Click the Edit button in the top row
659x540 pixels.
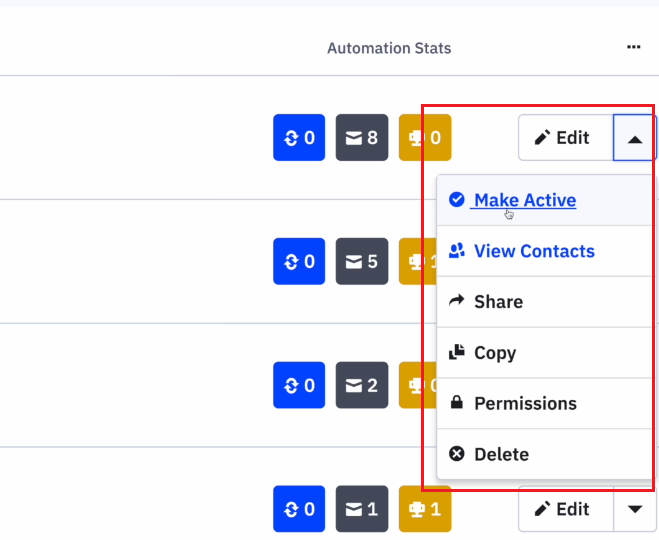pyautogui.click(x=563, y=138)
